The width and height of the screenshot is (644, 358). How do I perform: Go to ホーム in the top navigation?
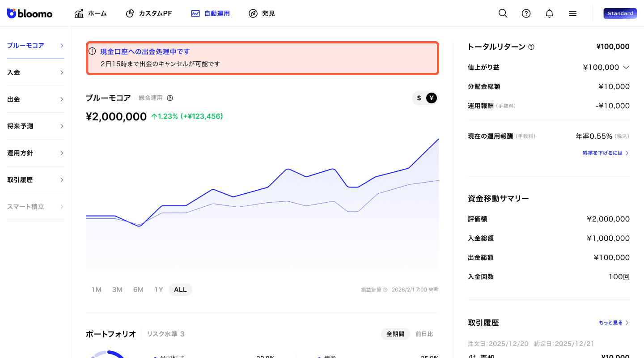click(91, 13)
